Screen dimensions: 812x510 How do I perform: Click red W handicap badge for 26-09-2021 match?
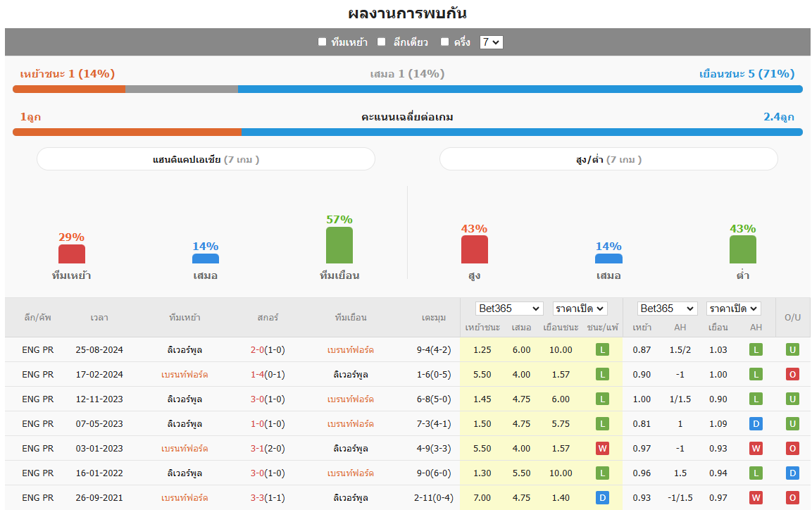(x=756, y=497)
